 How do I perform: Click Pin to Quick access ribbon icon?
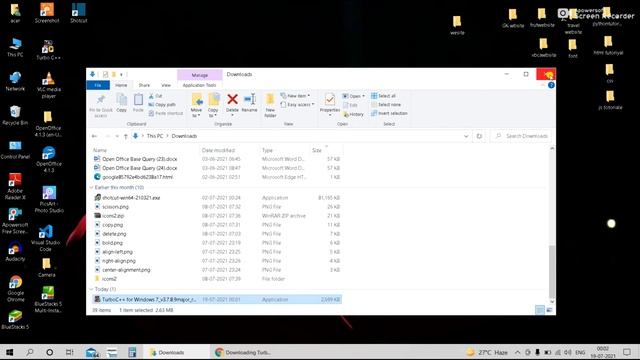tap(101, 105)
